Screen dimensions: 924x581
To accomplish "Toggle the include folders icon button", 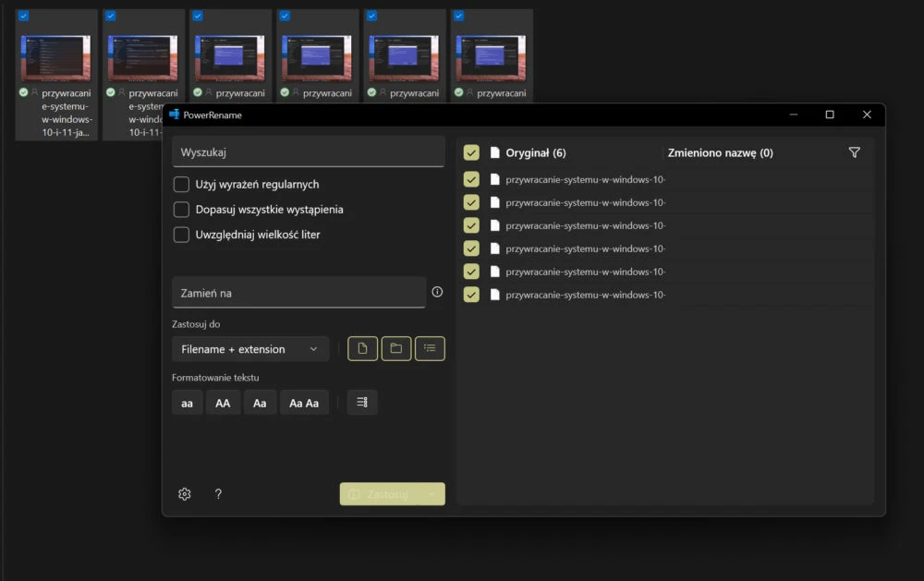I will click(x=396, y=348).
